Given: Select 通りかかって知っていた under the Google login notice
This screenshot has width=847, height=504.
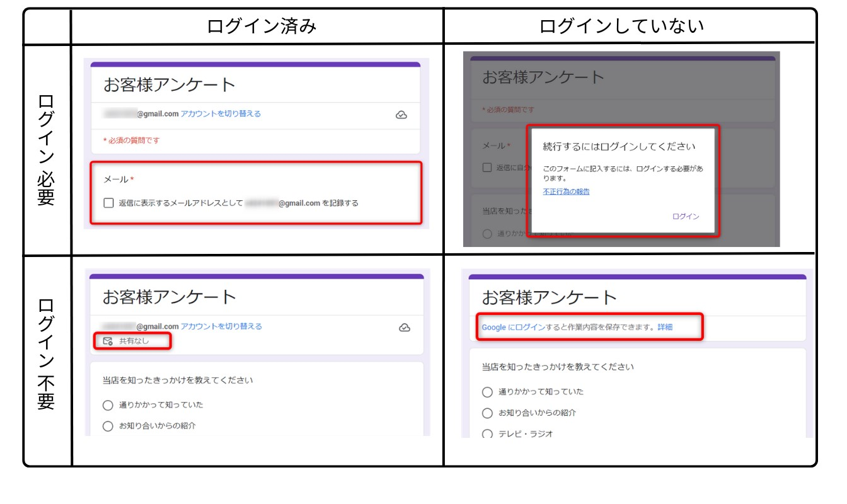Looking at the screenshot, I should click(487, 392).
